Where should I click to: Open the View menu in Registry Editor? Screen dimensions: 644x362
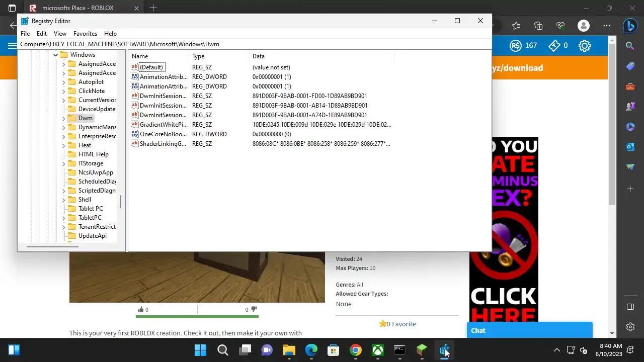pyautogui.click(x=60, y=34)
